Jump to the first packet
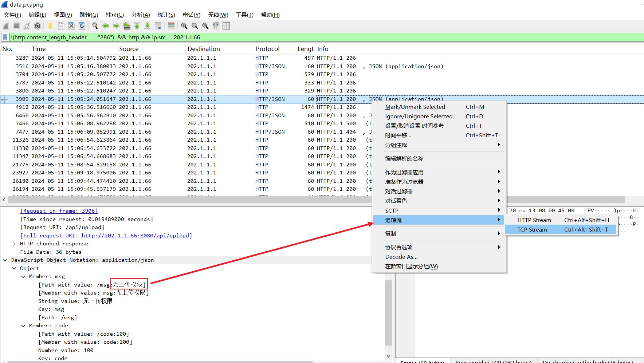 (x=137, y=26)
